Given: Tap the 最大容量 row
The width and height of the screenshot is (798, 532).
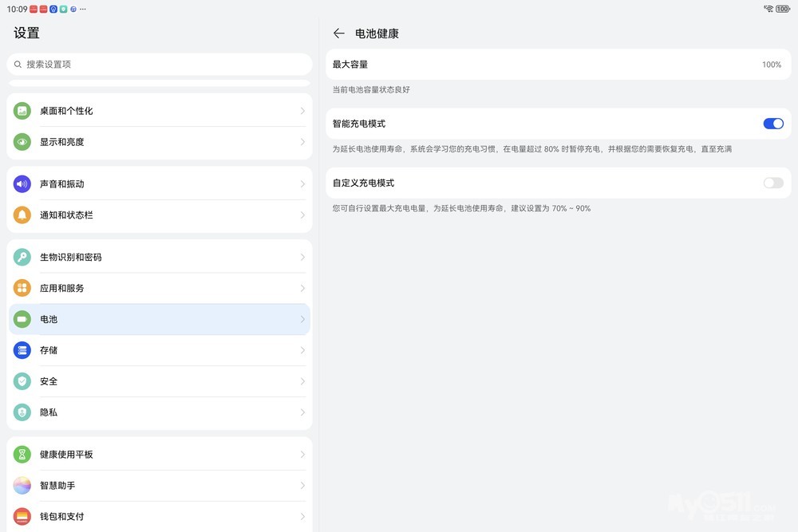Looking at the screenshot, I should tap(556, 65).
